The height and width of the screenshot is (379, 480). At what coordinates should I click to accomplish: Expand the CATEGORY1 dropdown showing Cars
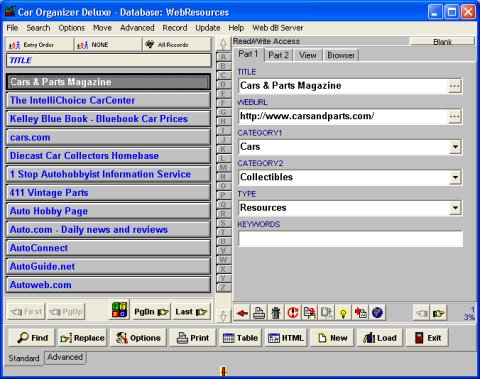pos(455,147)
